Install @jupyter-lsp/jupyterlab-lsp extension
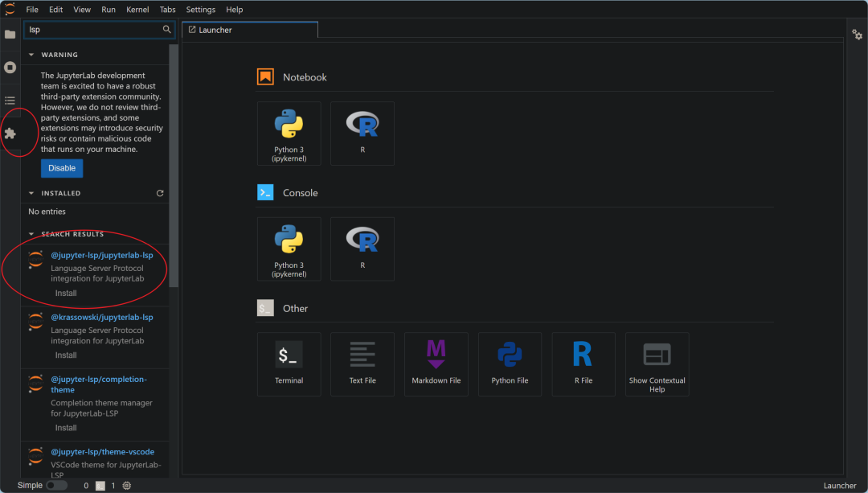Image resolution: width=868 pixels, height=493 pixels. [66, 293]
